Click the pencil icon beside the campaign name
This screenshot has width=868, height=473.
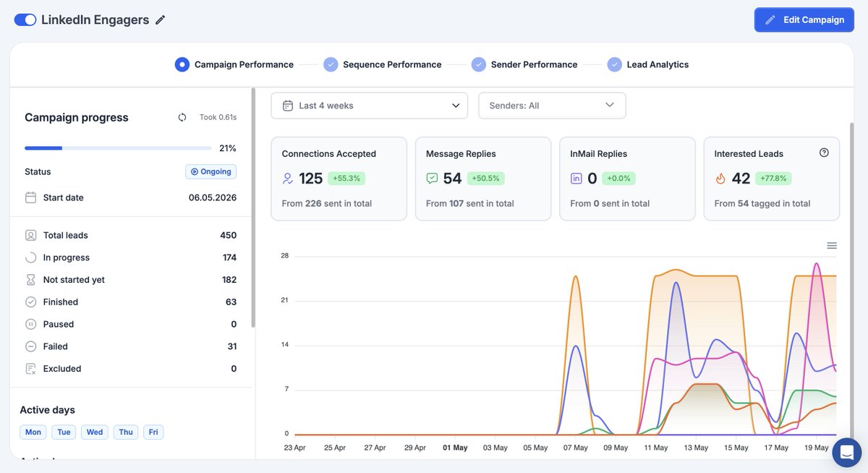point(161,20)
